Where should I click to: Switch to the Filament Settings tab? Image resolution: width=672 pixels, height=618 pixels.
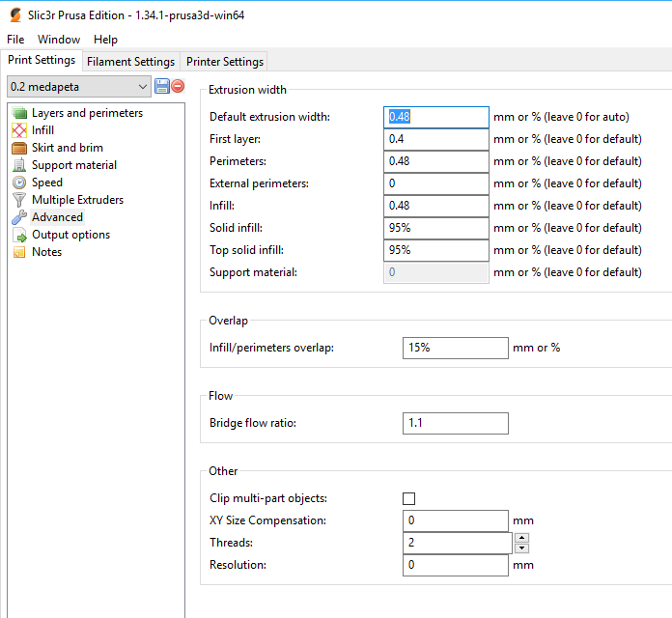click(x=130, y=62)
